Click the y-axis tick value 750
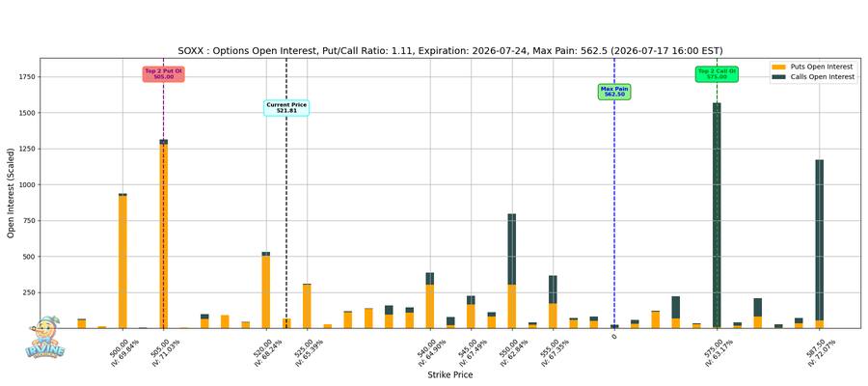868x386 pixels. point(27,221)
